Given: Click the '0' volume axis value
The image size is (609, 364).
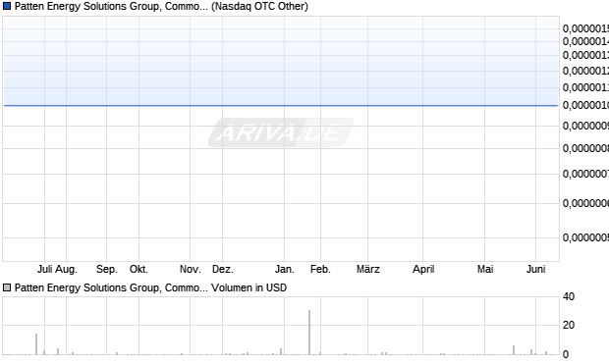Looking at the screenshot, I should point(566,354).
